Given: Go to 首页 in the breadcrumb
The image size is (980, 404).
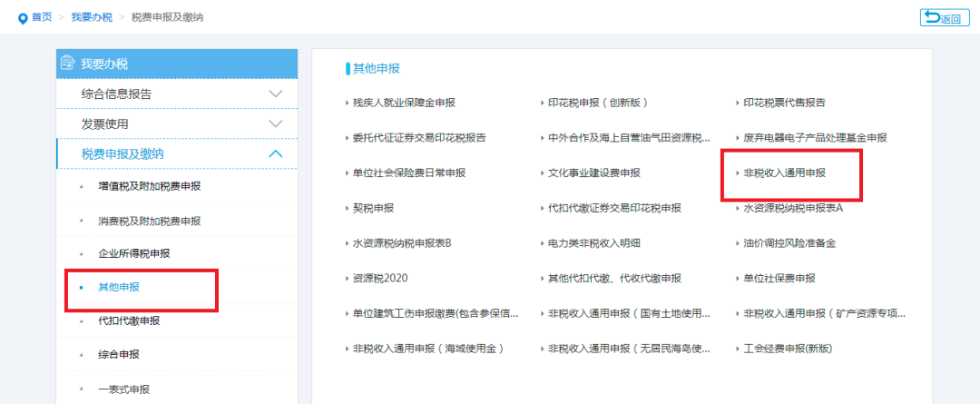Looking at the screenshot, I should 42,17.
